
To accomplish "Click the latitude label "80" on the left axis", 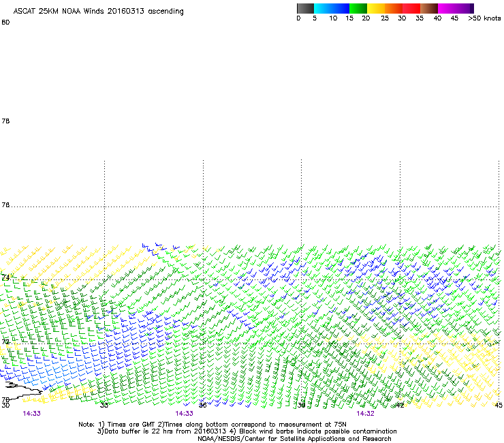I will pos(5,22).
